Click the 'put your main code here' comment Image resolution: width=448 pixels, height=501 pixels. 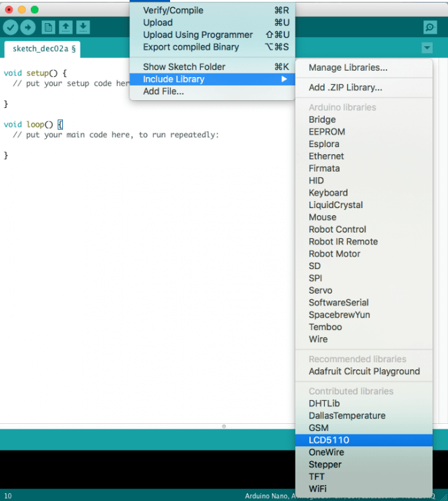pyautogui.click(x=115, y=135)
